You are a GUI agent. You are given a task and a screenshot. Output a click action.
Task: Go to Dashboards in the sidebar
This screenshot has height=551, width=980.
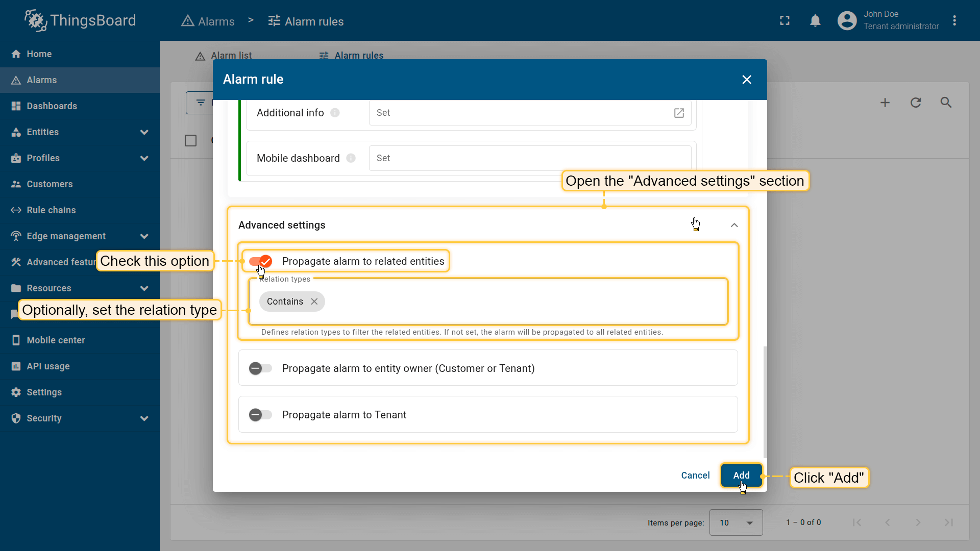(52, 106)
